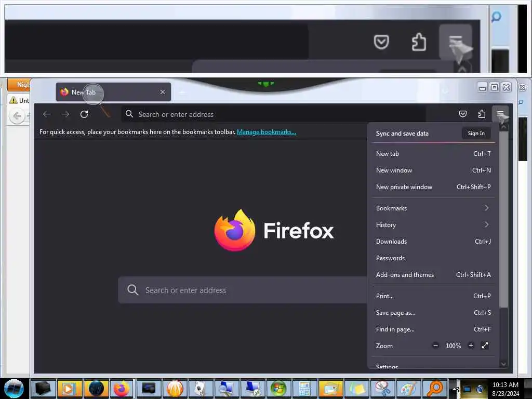The image size is (532, 399).
Task: Reset zoom via the 100% label
Action: click(453, 345)
